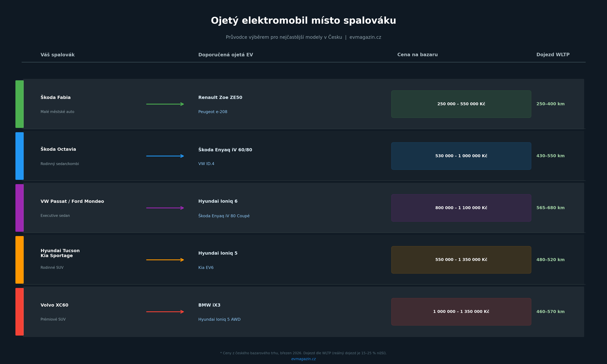Viewport: 607px width, 364px height.
Task: Click the blue color bar of Octavia row
Action: coord(20,156)
